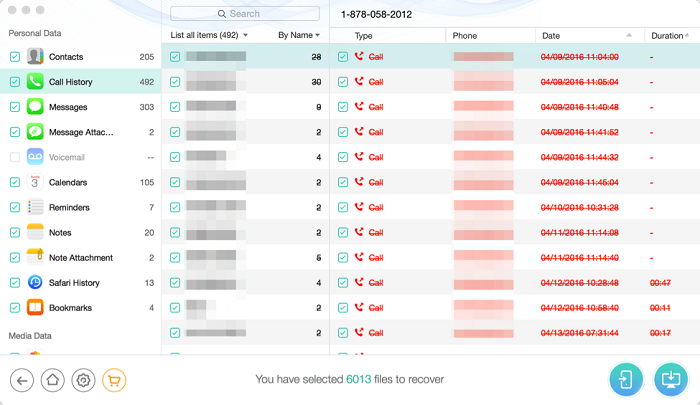Click the Safari History clock icon
Screen dimensions: 700x405
coord(35,282)
